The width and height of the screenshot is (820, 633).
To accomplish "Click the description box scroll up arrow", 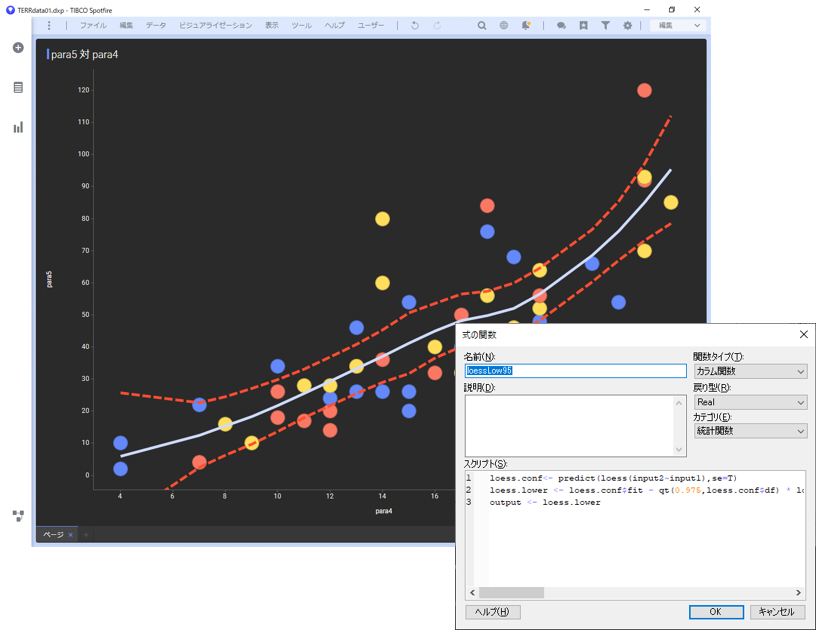I will coord(679,402).
